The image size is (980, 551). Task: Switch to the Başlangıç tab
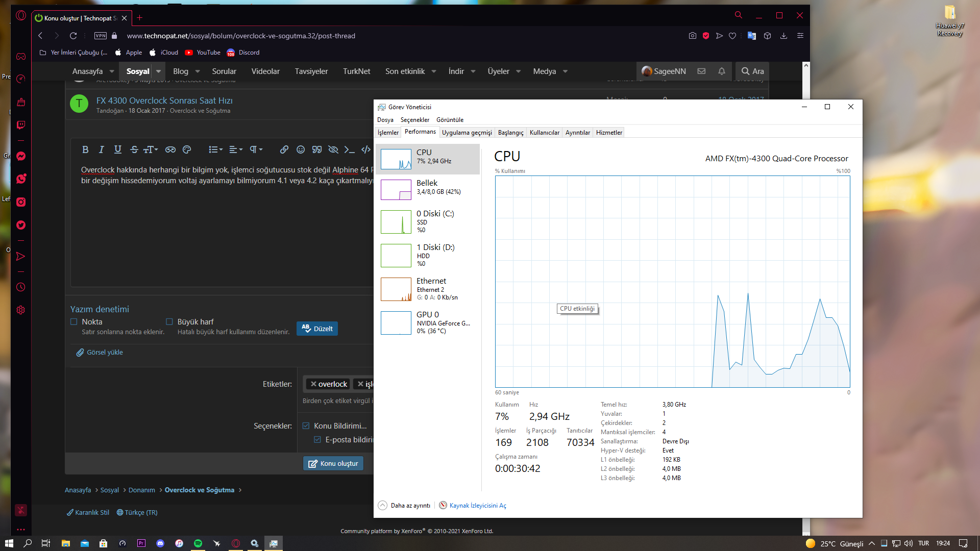tap(510, 133)
